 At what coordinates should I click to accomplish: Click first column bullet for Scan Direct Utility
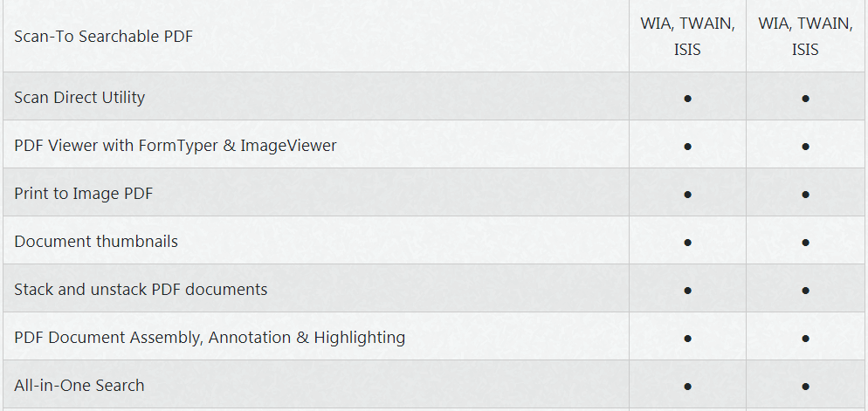point(687,99)
